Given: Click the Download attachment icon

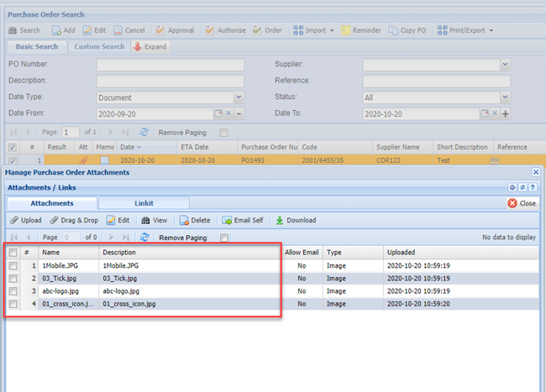Looking at the screenshot, I should 280,220.
